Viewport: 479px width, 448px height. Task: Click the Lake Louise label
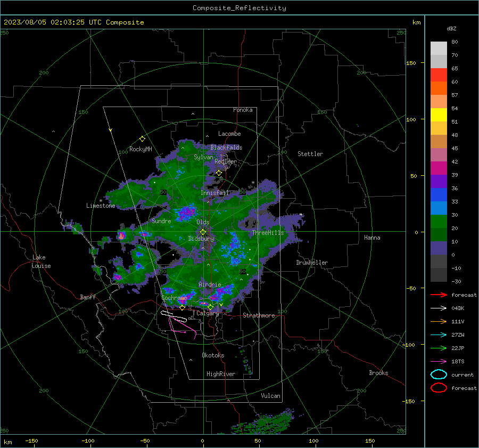42,262
